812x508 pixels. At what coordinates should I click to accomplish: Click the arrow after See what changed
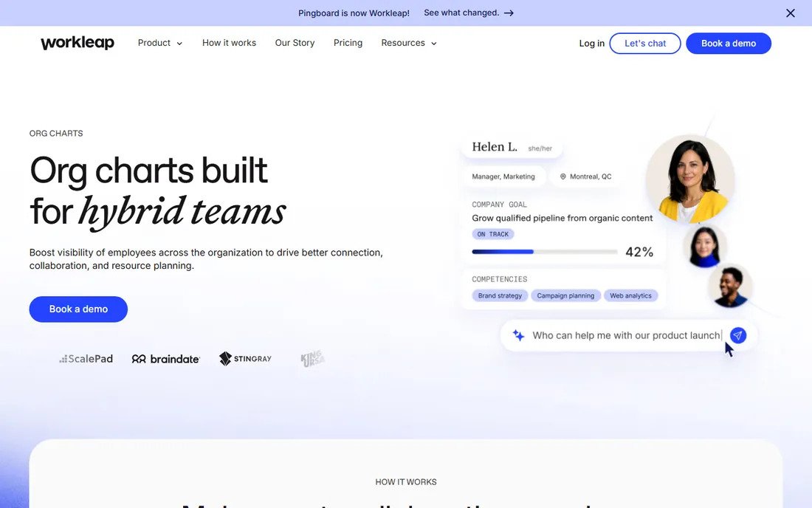(509, 13)
